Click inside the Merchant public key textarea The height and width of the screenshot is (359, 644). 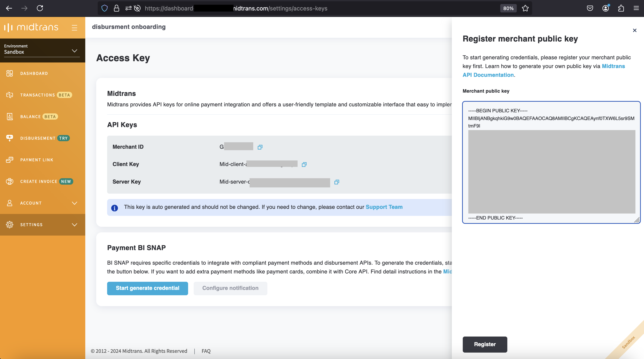[x=551, y=162]
